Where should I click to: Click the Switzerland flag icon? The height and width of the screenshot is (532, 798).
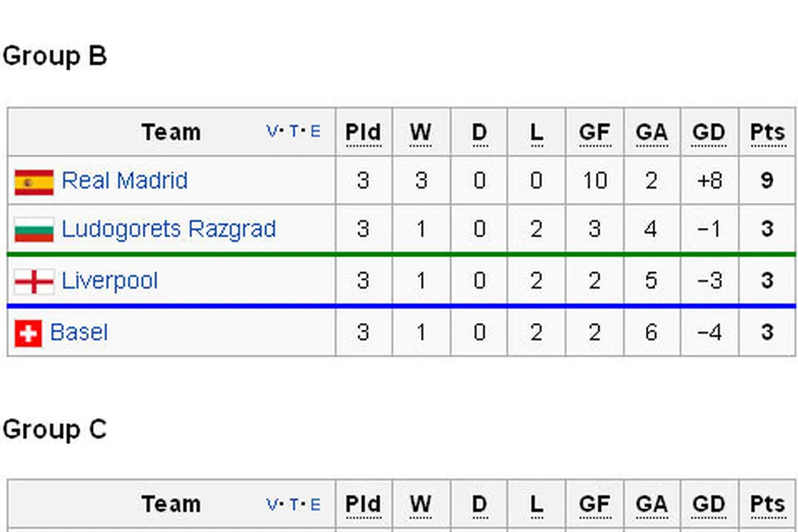[28, 333]
